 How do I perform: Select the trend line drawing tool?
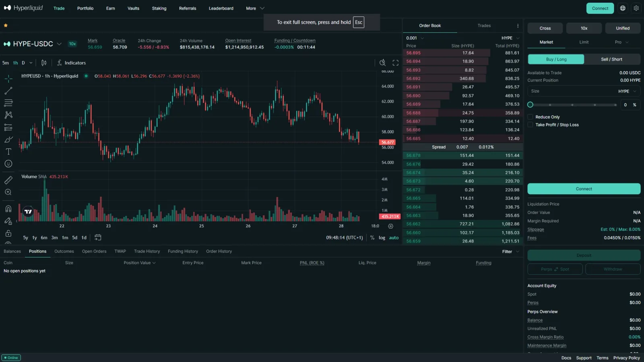[8, 91]
